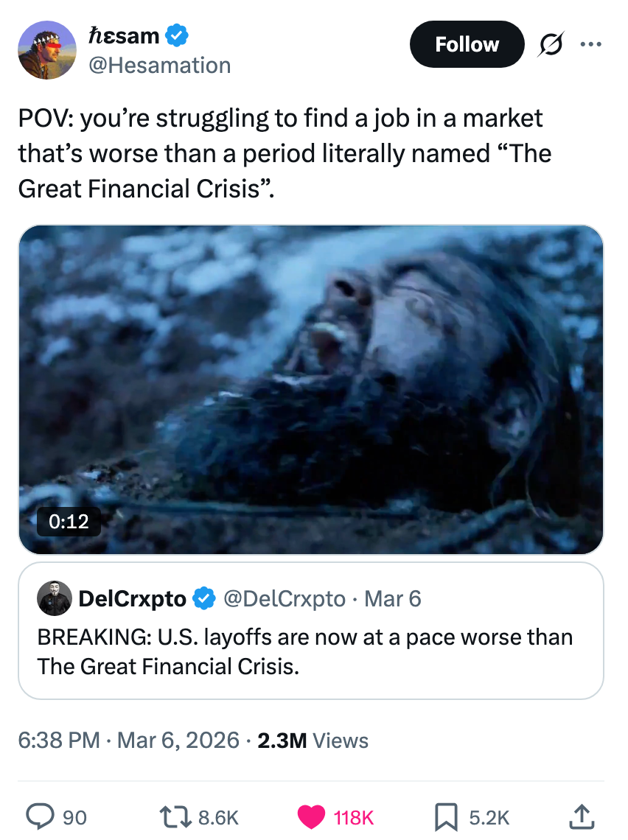Tap the heart to toggle like off

pos(313,816)
